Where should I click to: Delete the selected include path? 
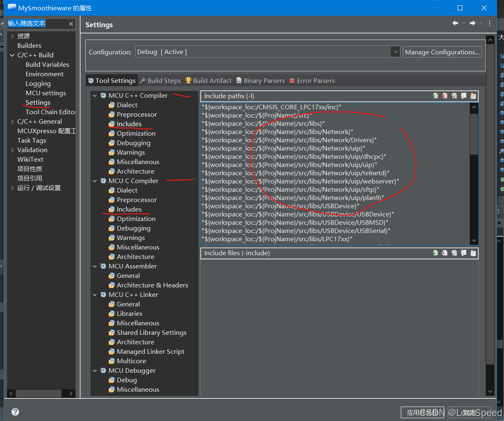click(x=445, y=96)
